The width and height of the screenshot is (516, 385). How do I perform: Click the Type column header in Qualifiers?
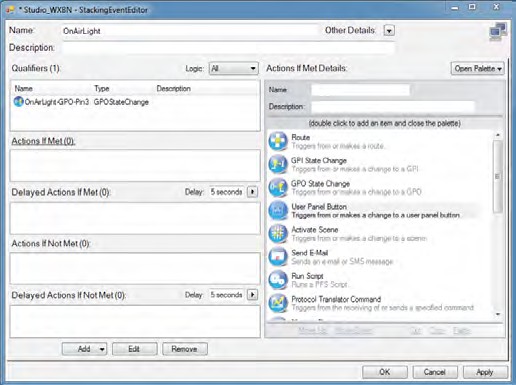point(102,89)
